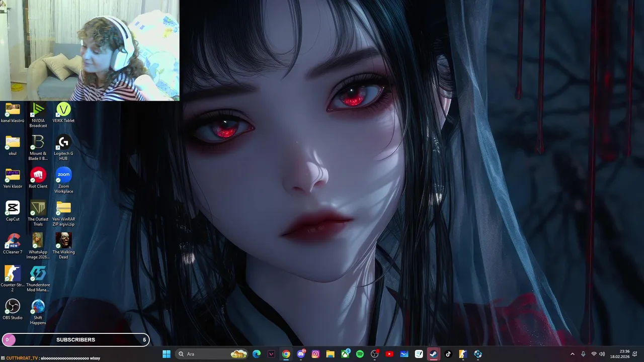Open the white notes app in taskbar
The image size is (644, 362).
pos(419,354)
